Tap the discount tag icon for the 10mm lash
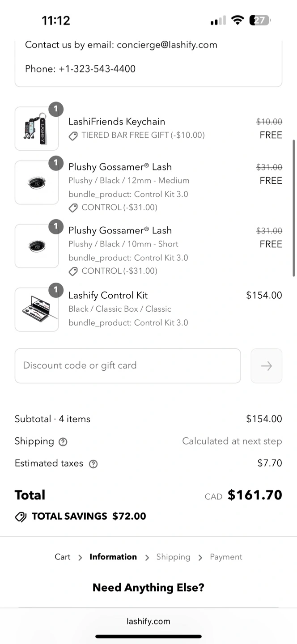Image resolution: width=297 pixels, height=644 pixels. [x=73, y=271]
